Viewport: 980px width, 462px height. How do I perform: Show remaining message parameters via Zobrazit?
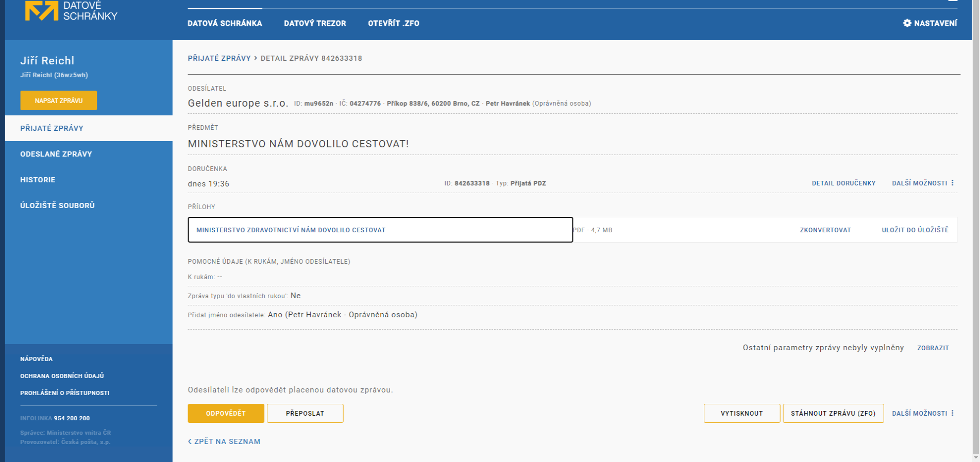click(933, 348)
